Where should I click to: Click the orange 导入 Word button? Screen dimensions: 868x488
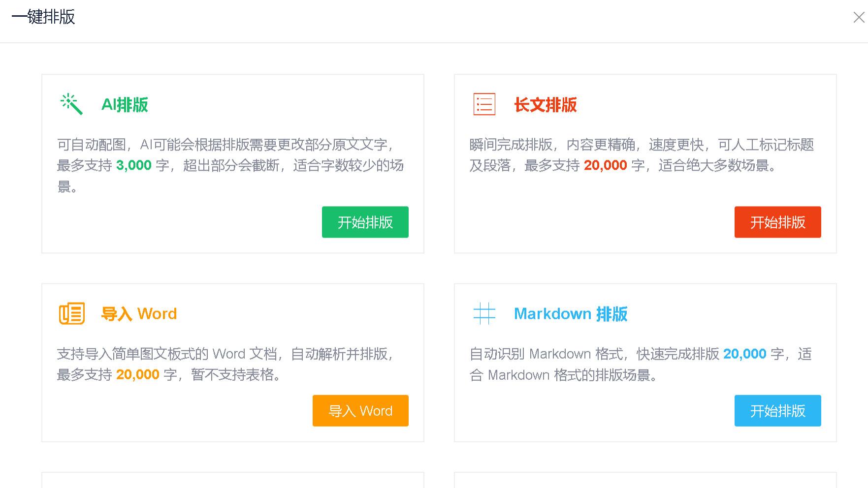tap(360, 410)
